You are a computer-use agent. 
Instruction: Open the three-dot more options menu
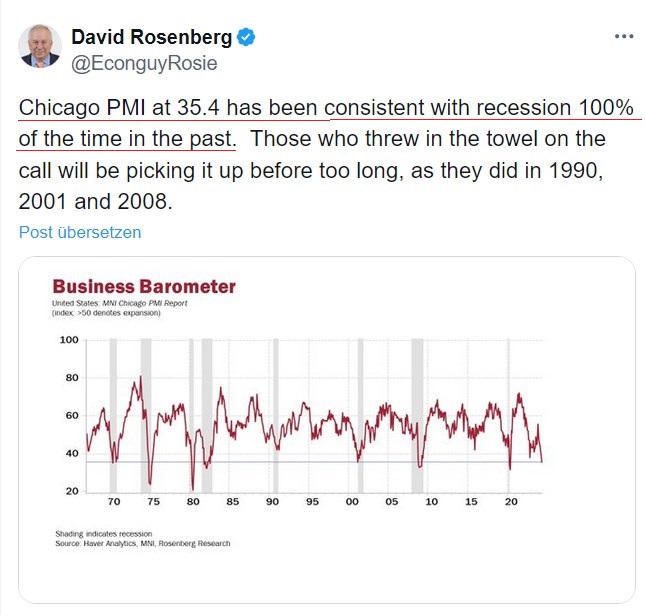click(x=623, y=37)
